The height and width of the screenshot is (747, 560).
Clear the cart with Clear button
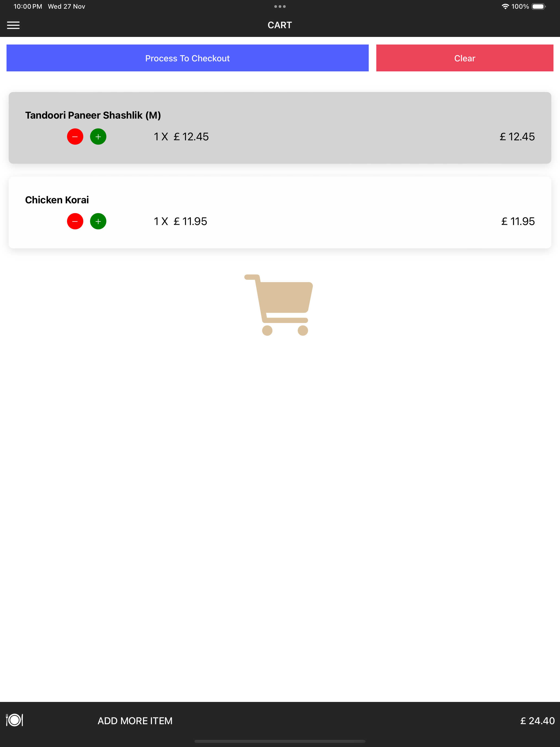pyautogui.click(x=464, y=58)
